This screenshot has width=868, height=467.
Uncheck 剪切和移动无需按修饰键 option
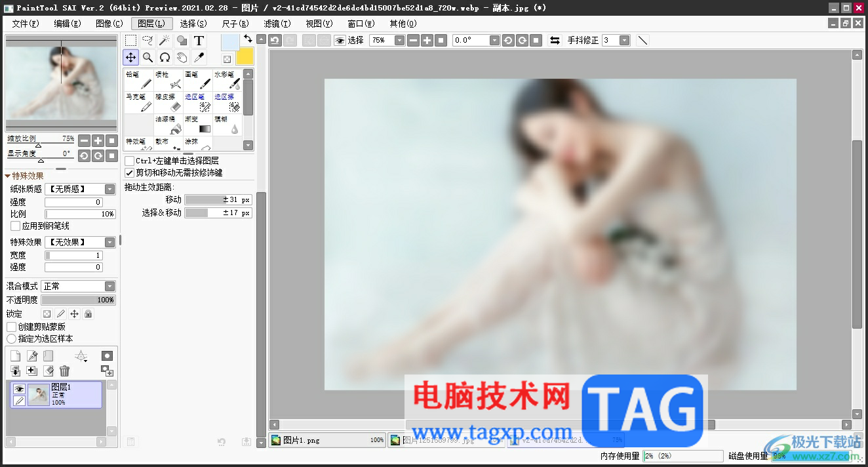[130, 173]
